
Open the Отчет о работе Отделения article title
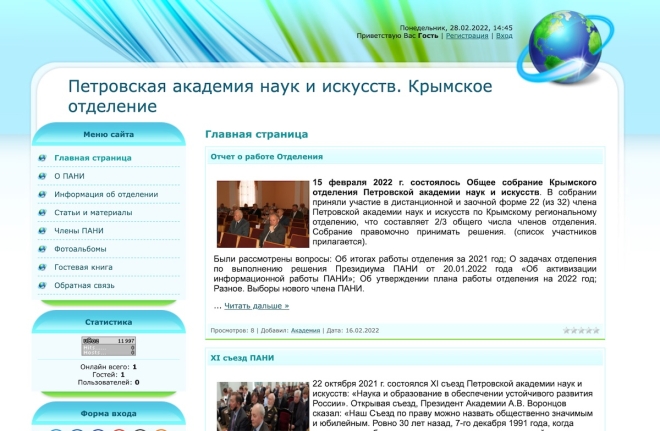[x=266, y=157]
